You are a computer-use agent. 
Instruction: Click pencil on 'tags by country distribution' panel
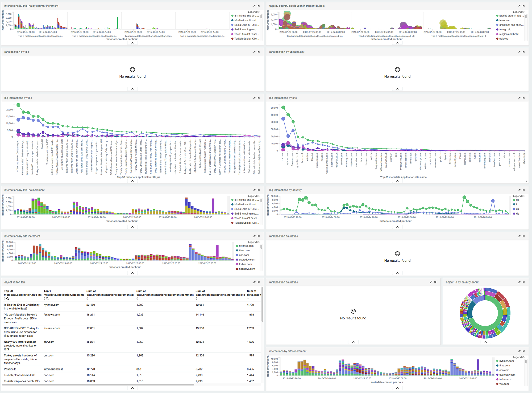519,6
